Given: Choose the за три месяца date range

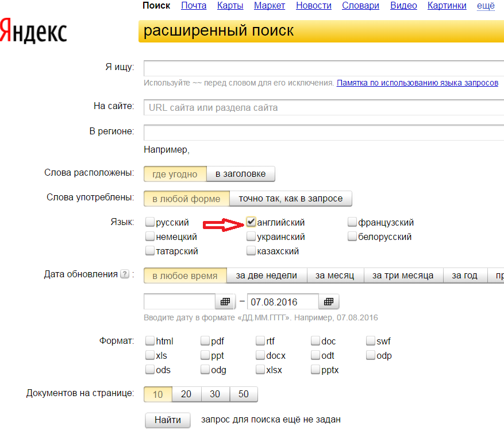Looking at the screenshot, I should 403,276.
